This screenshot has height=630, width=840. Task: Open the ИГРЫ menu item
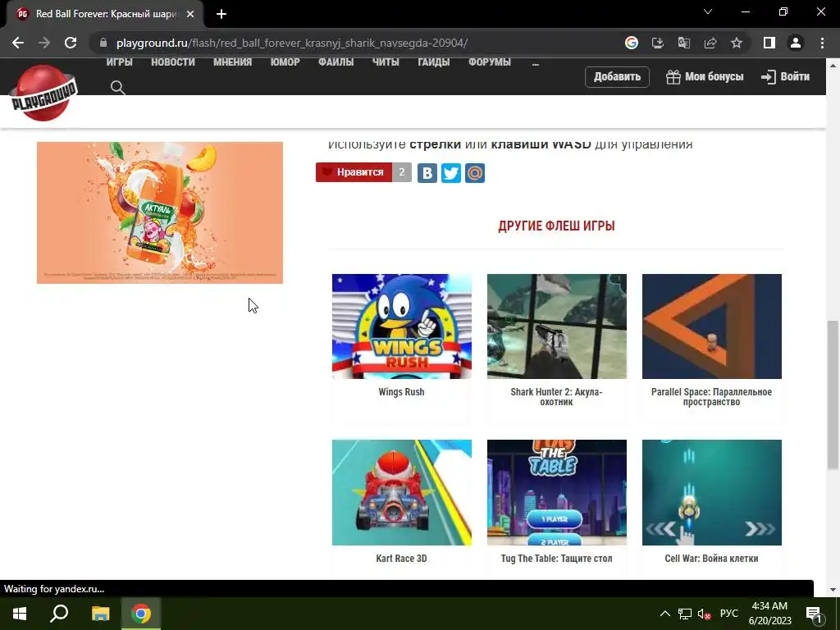tap(120, 62)
